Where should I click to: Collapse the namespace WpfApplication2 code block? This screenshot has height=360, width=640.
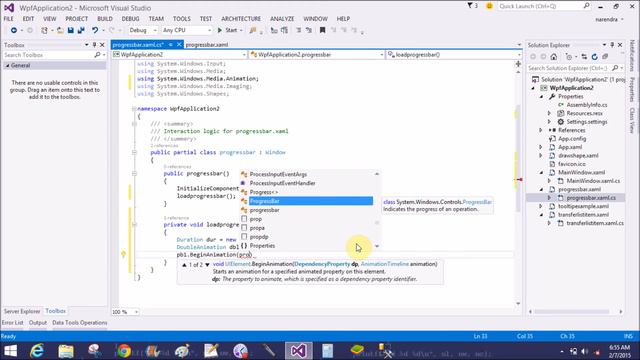[134, 109]
